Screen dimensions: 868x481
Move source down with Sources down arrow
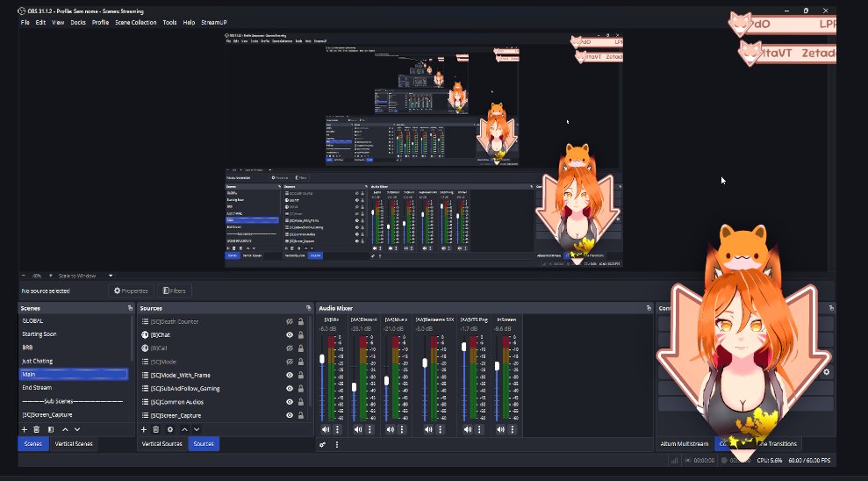pyautogui.click(x=197, y=429)
